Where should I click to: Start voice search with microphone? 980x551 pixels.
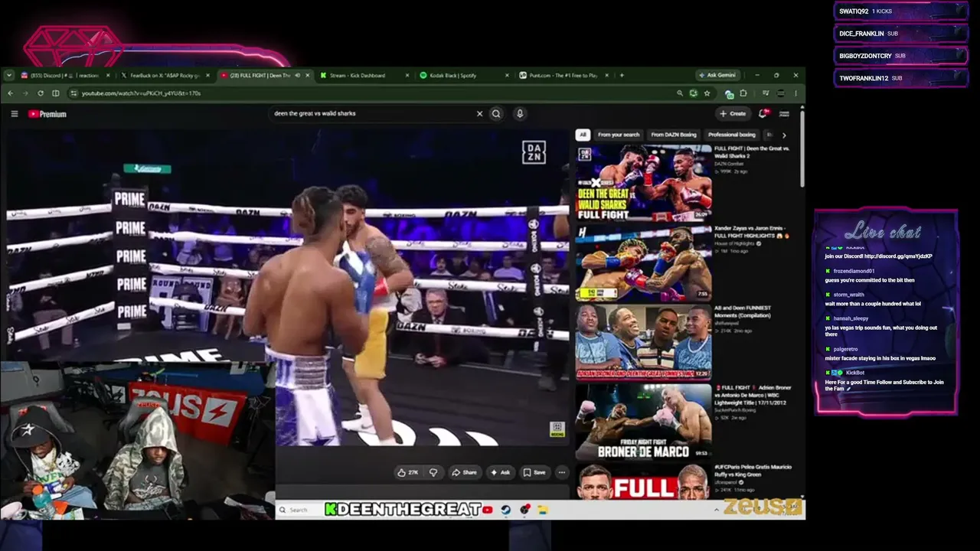pos(520,114)
